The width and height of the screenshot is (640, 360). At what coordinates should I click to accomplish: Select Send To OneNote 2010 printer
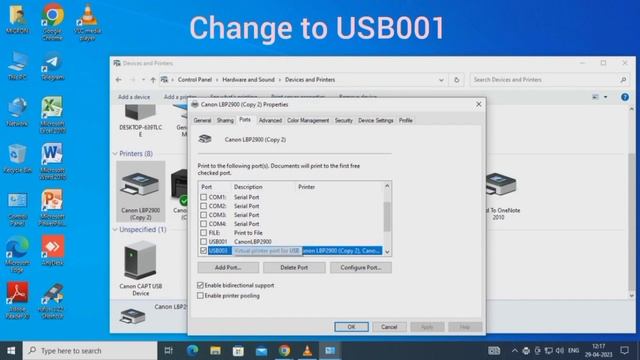pyautogui.click(x=501, y=196)
